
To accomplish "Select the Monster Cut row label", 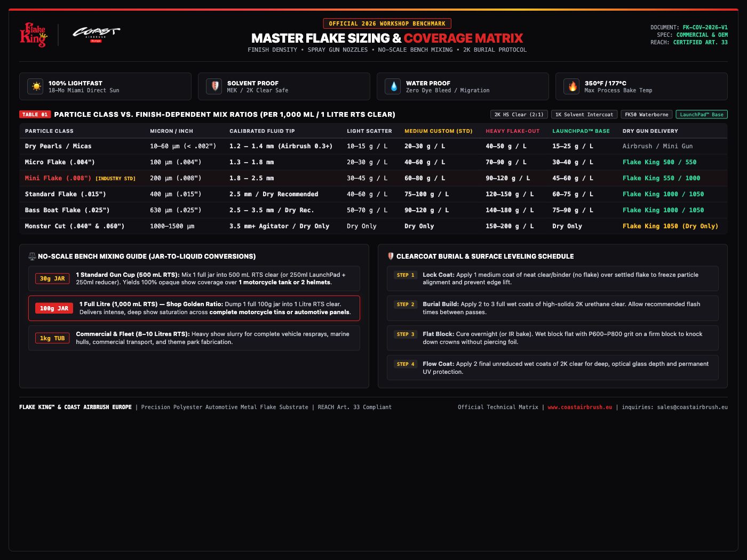I will 75,226.
